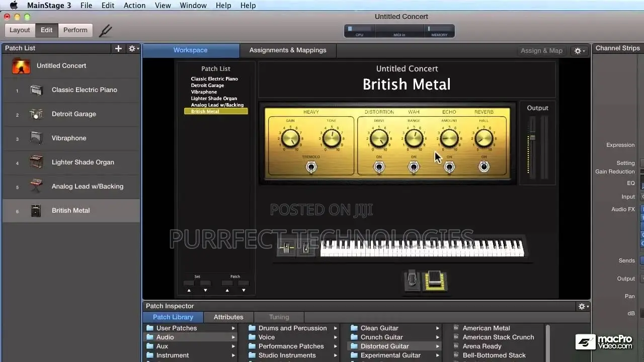Click the Tone knob on the amp
Screen dimensions: 644x362
point(332,138)
